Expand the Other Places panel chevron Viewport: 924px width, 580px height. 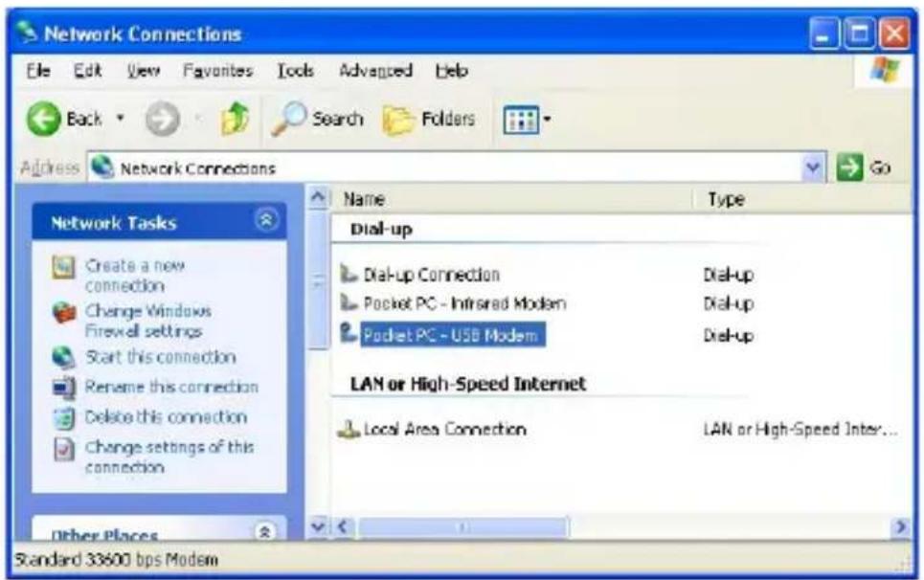click(265, 532)
